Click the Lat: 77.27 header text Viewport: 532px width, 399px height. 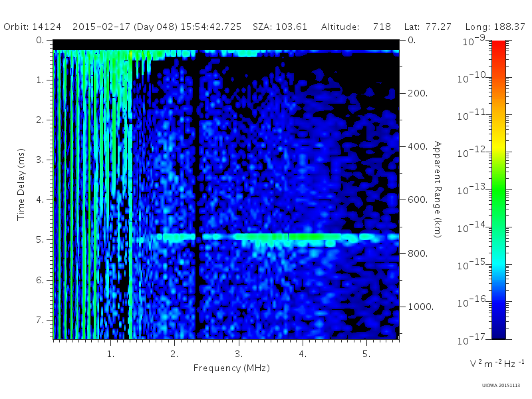pos(428,27)
